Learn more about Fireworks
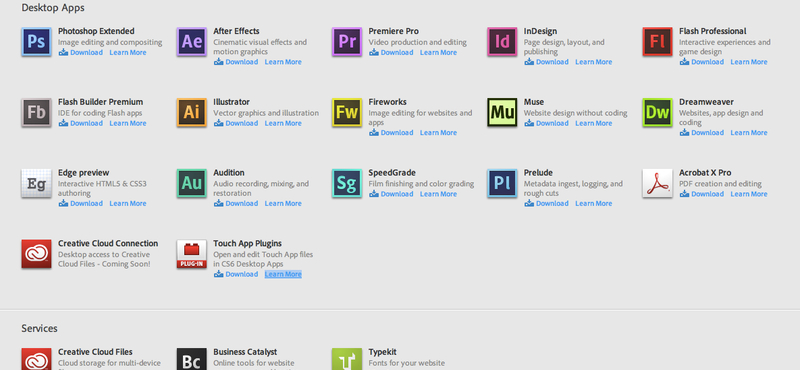 [x=438, y=133]
